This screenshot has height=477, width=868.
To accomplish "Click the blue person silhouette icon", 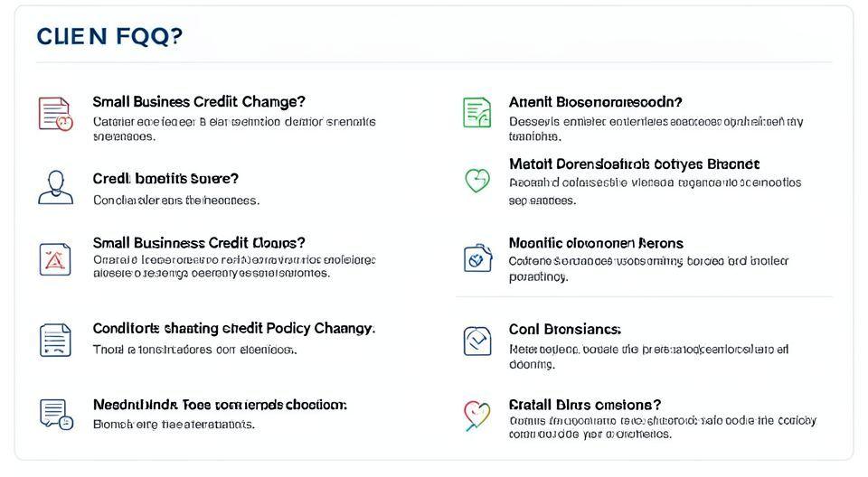I will pyautogui.click(x=54, y=187).
